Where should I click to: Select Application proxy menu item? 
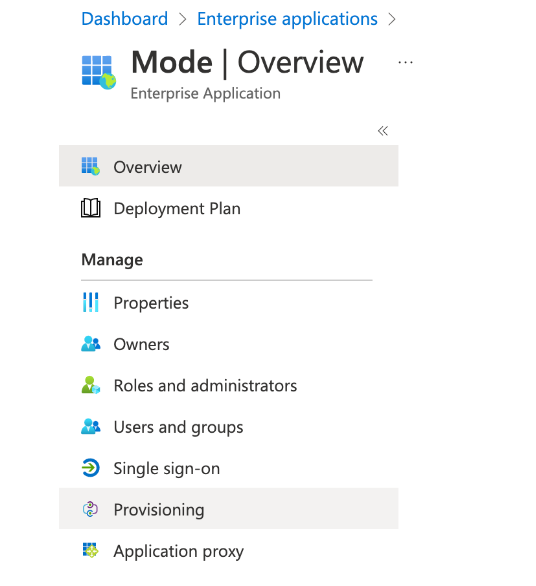[228, 551]
